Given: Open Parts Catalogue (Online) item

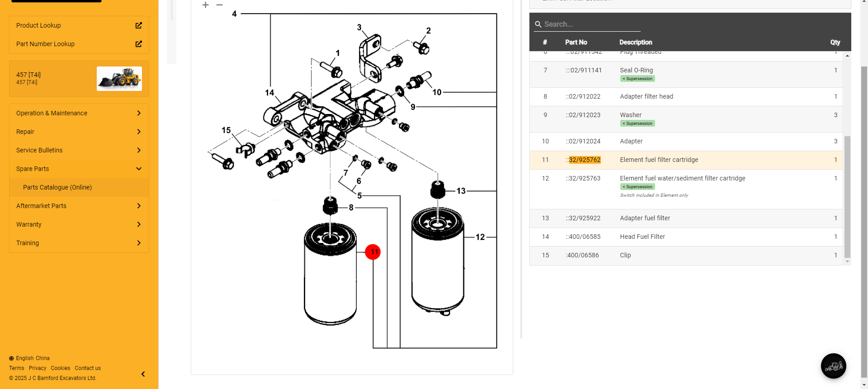Looking at the screenshot, I should [57, 187].
